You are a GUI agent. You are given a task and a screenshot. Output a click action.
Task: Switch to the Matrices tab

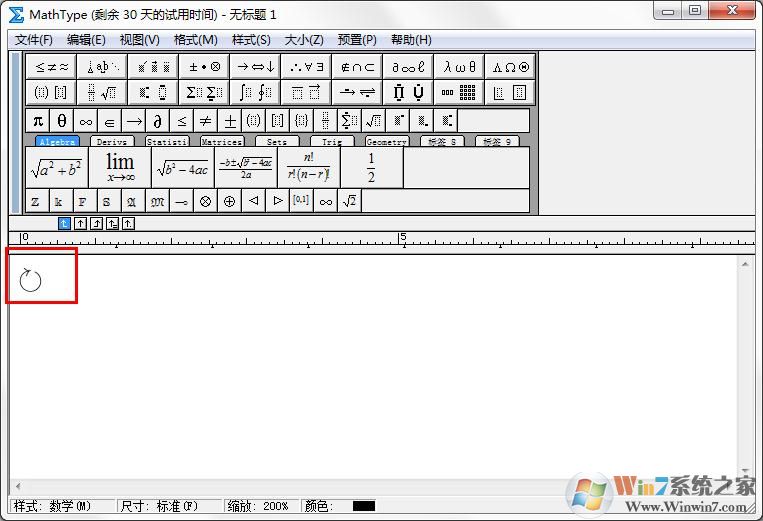pyautogui.click(x=221, y=142)
